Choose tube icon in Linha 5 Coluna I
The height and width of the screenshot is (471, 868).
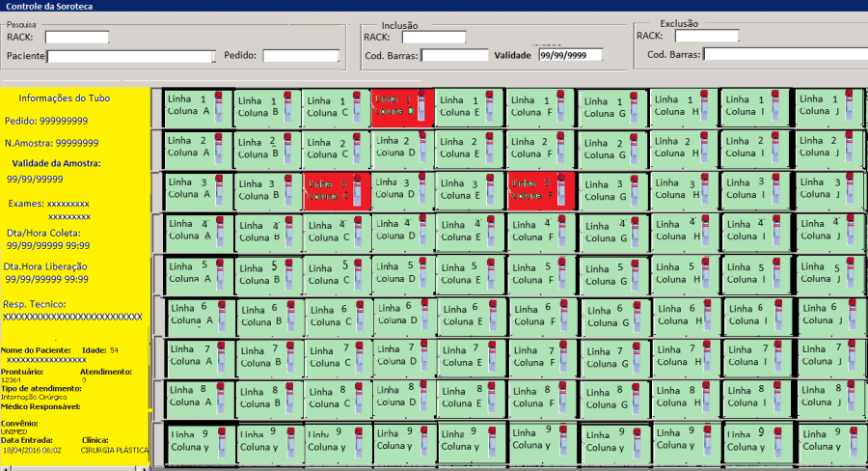pyautogui.click(x=777, y=274)
